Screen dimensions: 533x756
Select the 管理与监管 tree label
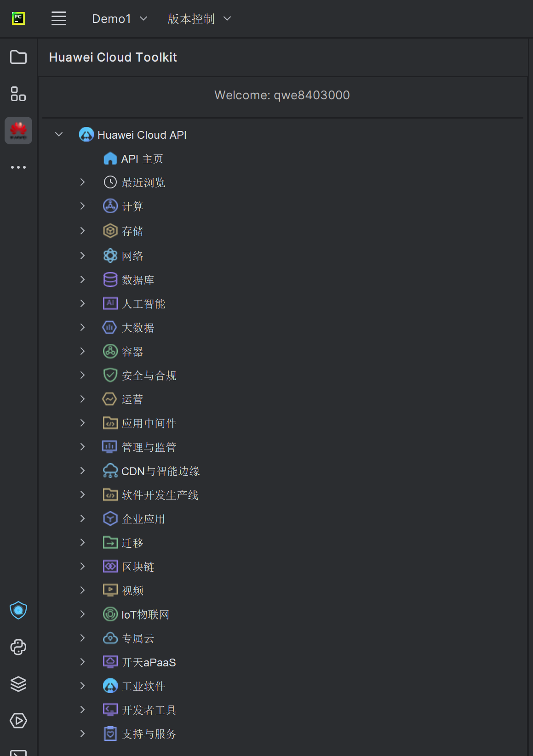(x=149, y=447)
